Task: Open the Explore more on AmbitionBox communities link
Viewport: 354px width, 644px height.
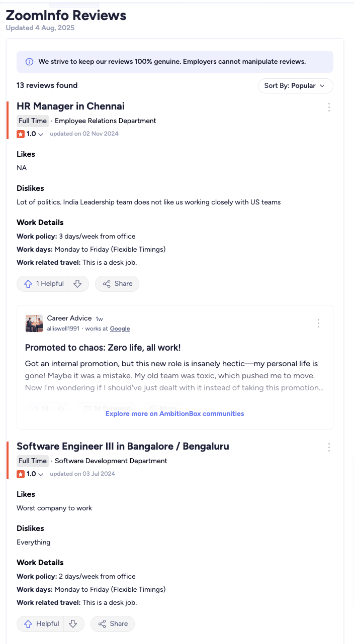Action: pos(174,413)
